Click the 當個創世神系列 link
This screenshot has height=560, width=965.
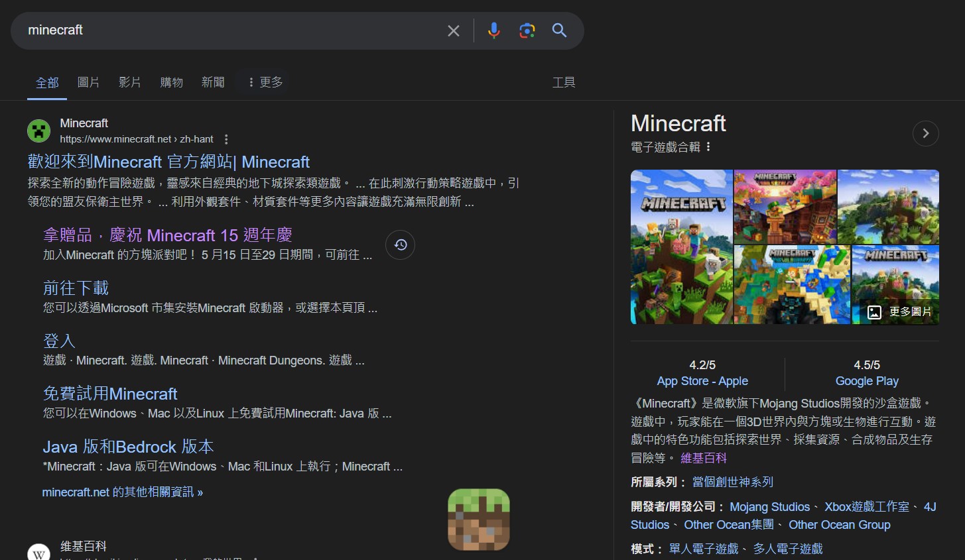(x=733, y=482)
